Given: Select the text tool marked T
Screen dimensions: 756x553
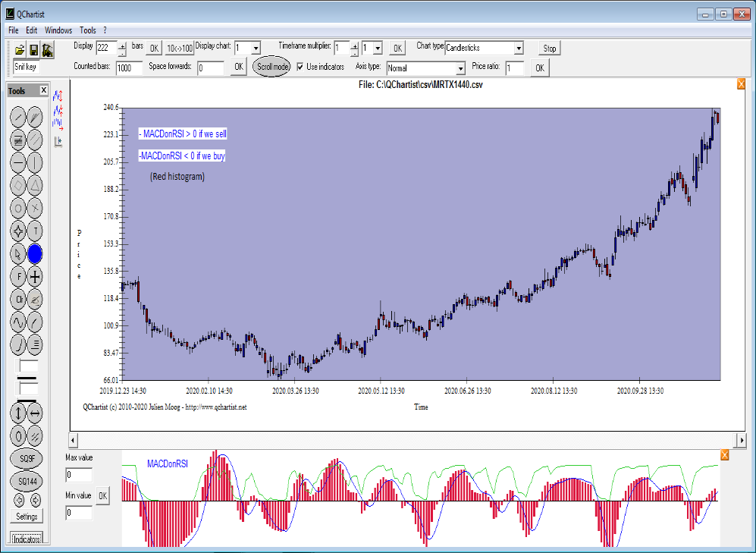Looking at the screenshot, I should 36,231.
